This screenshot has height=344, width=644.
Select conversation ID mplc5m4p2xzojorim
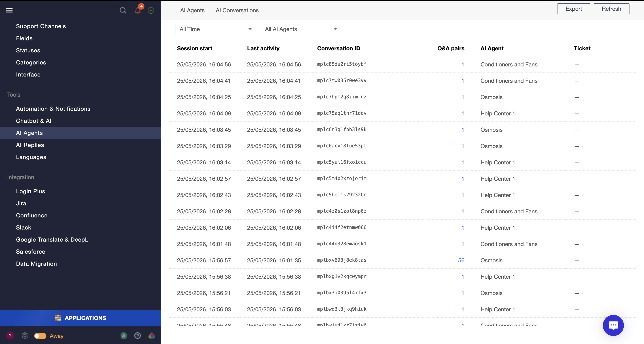(x=342, y=178)
